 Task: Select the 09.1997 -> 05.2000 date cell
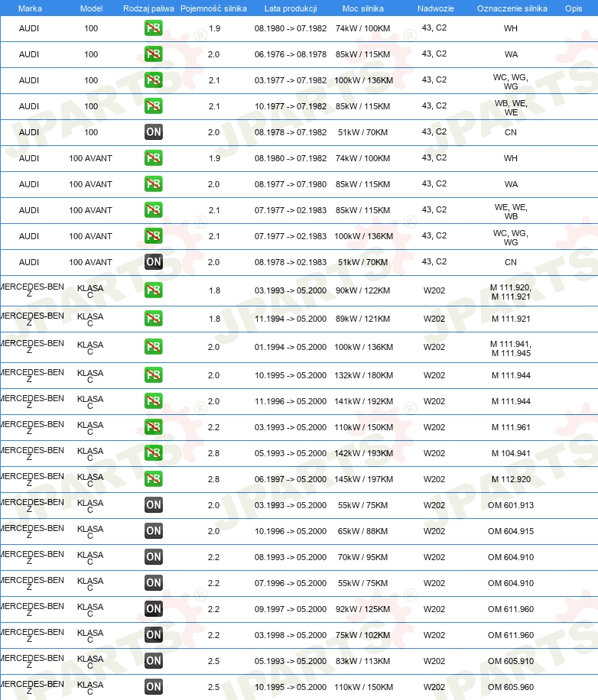pos(291,609)
